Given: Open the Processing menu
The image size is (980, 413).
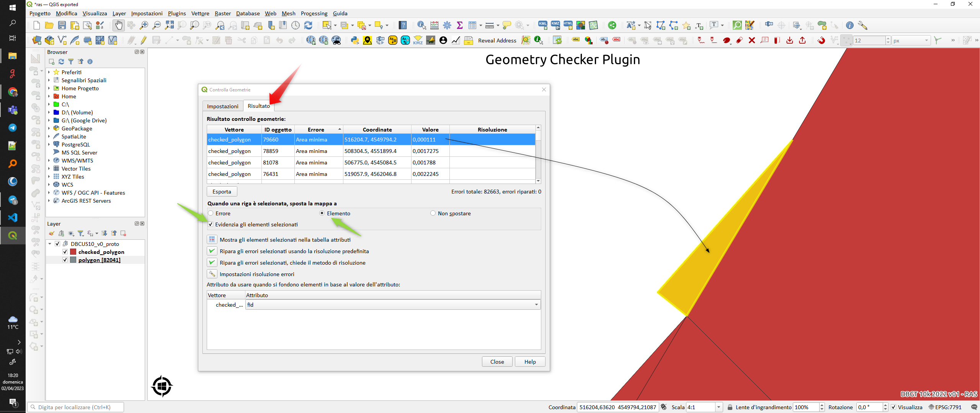Looking at the screenshot, I should coord(314,13).
